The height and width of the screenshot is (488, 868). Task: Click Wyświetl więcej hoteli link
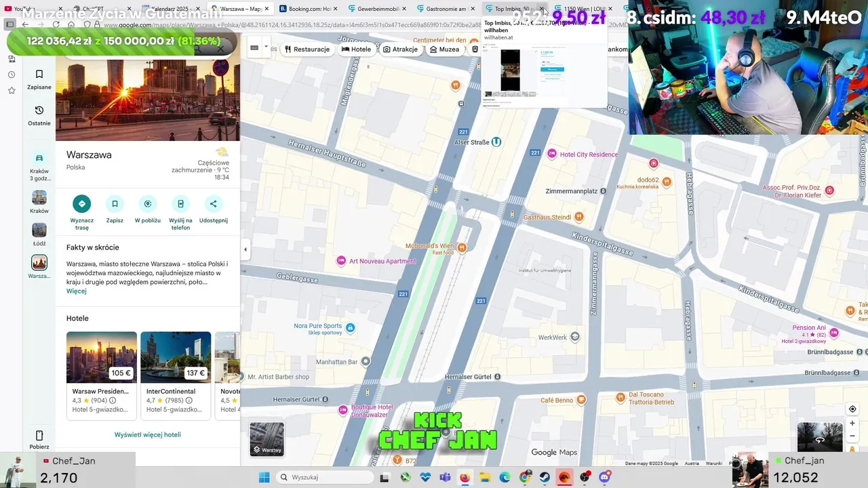(148, 435)
